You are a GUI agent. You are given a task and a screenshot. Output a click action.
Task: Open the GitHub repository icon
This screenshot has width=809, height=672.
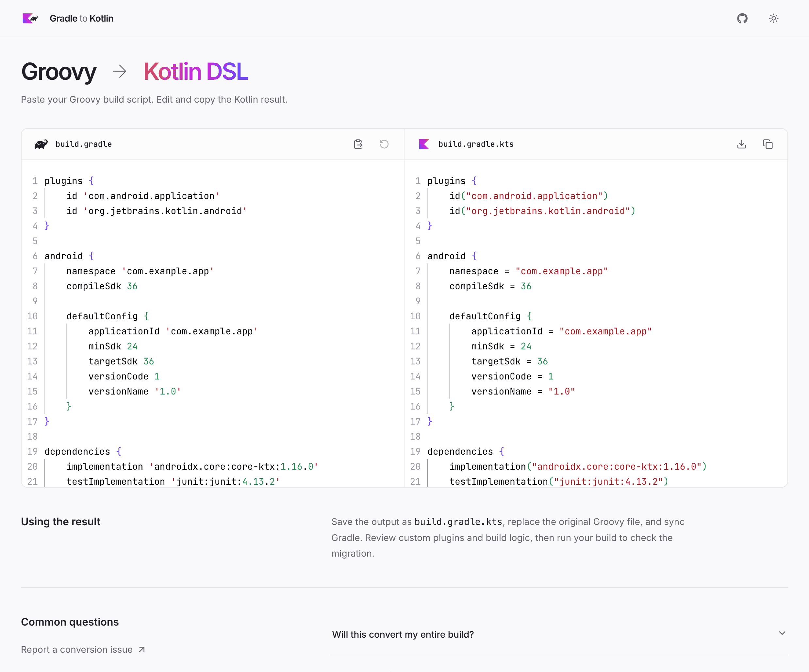(x=742, y=19)
